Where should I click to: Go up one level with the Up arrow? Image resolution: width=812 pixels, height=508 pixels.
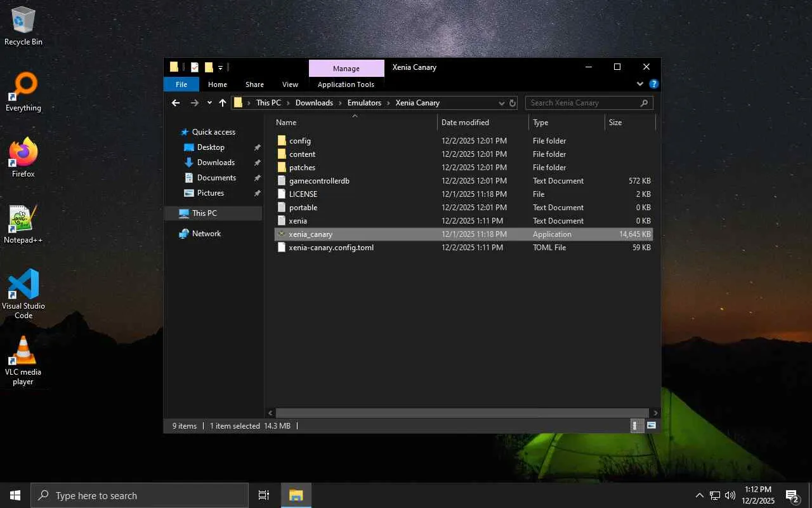[223, 103]
